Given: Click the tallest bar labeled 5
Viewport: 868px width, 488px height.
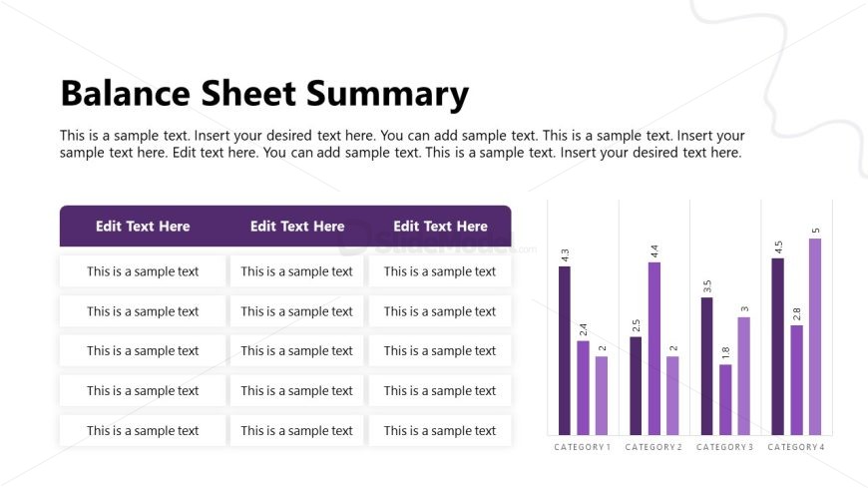Looking at the screenshot, I should (815, 335).
